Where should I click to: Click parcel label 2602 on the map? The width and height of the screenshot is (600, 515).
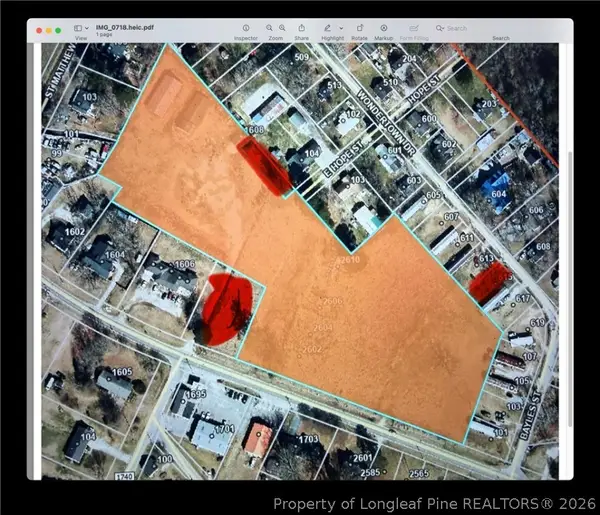[x=312, y=349]
